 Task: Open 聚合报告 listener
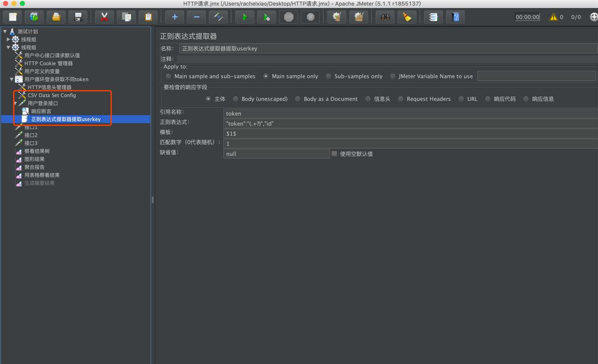click(34, 167)
